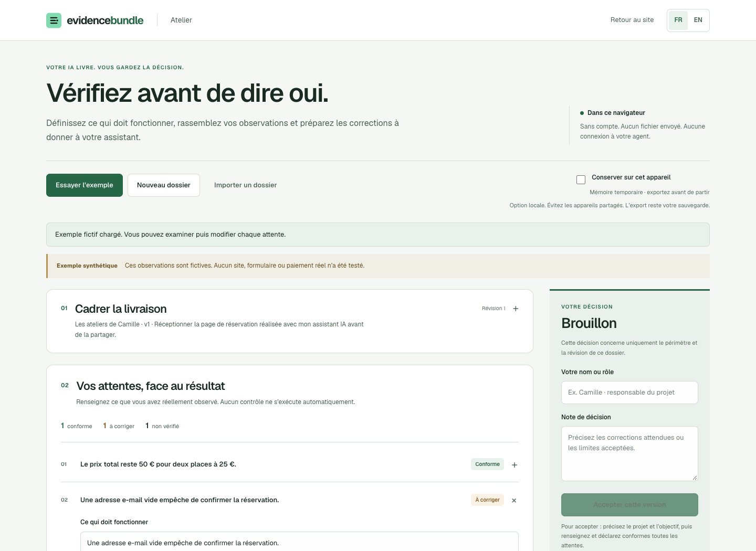
Task: Focus the Votre nom ou rôle field
Action: pyautogui.click(x=629, y=393)
